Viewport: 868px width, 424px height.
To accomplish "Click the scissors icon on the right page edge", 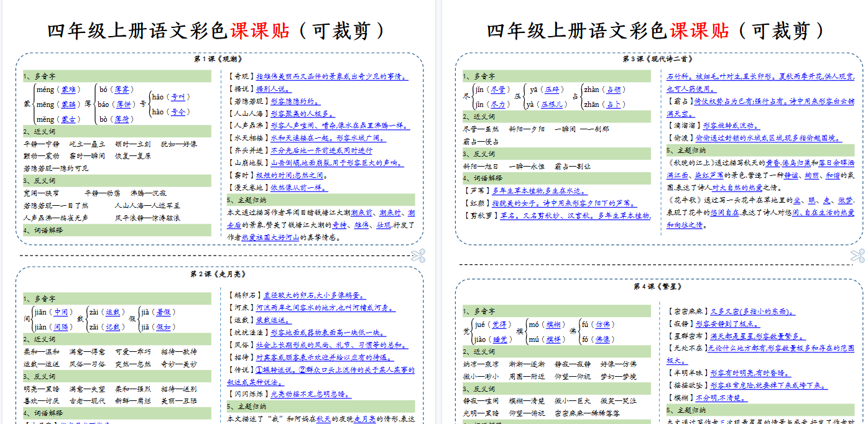I will tap(859, 256).
